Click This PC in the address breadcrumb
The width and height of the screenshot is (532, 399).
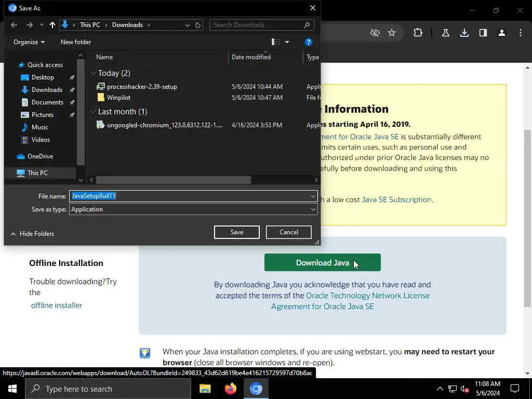90,25
